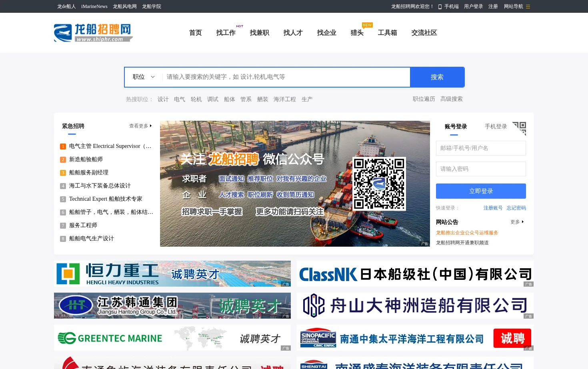Open the 南通中集太平洋海洋工程 banner
This screenshot has width=588, height=369.
pyautogui.click(x=415, y=338)
